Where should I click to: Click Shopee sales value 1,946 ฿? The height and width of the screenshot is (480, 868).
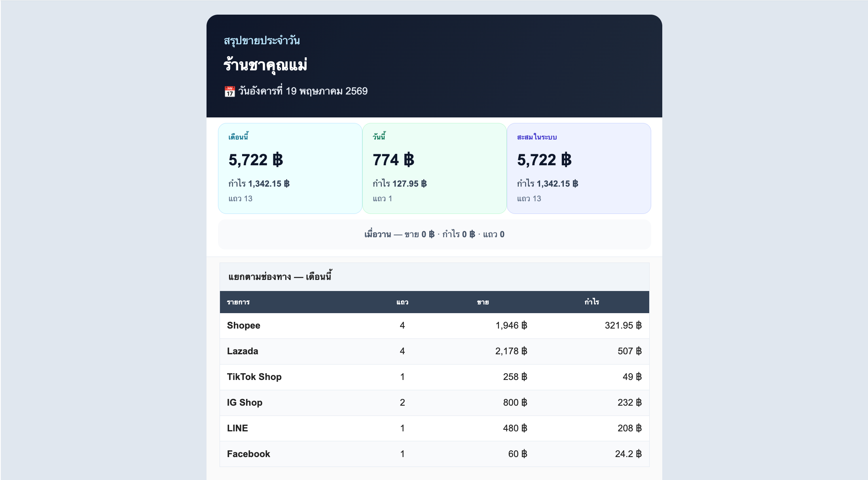coord(511,325)
